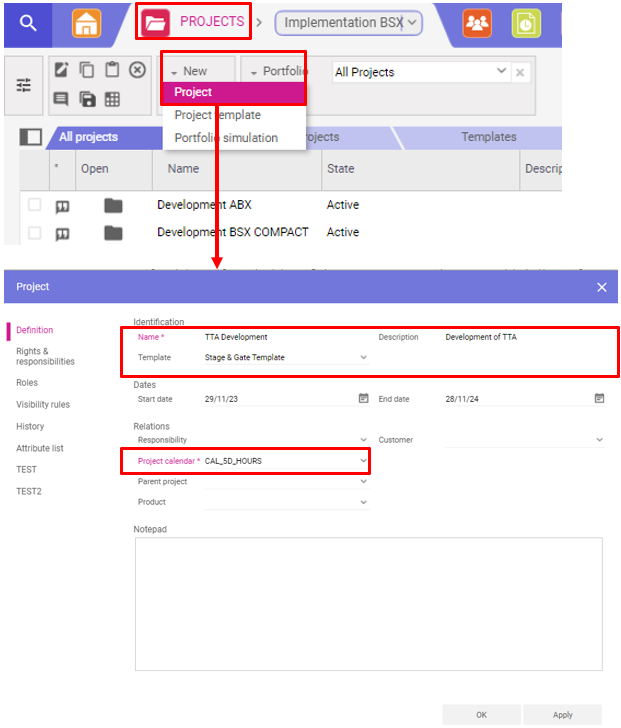The width and height of the screenshot is (621, 728).
Task: Expand the Project calendar dropdown
Action: 363,461
